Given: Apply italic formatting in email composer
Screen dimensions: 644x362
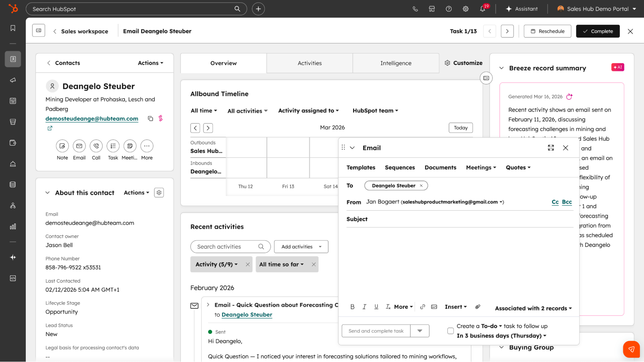Looking at the screenshot, I should pos(364,307).
